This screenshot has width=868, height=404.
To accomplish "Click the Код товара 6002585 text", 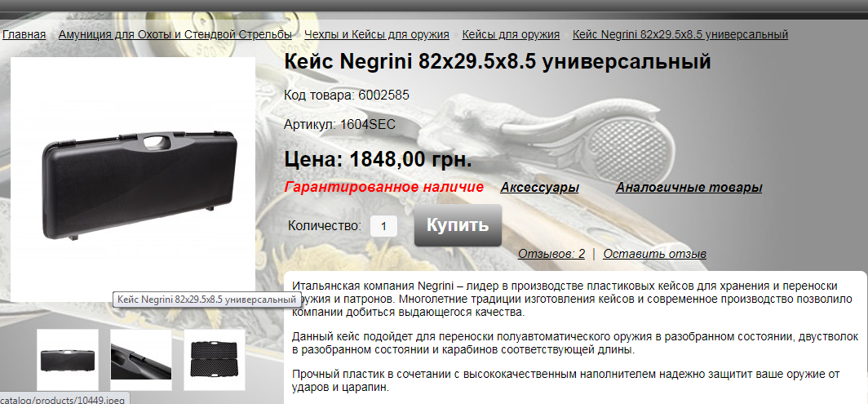I will click(347, 95).
